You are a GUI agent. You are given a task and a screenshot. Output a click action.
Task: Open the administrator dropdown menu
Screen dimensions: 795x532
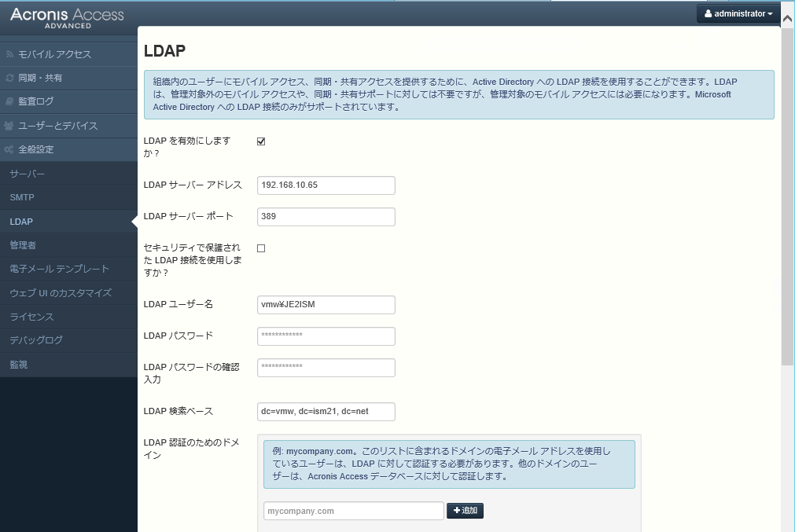coord(738,14)
